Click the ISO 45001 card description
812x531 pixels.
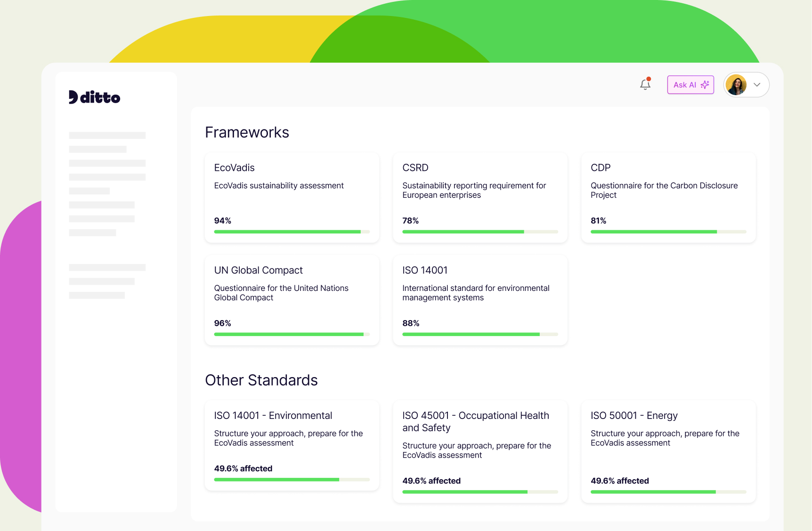click(477, 451)
